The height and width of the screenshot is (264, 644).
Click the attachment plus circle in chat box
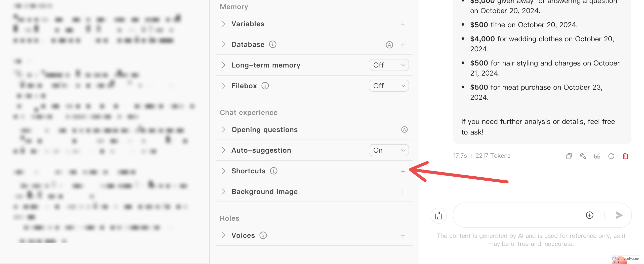coord(589,215)
